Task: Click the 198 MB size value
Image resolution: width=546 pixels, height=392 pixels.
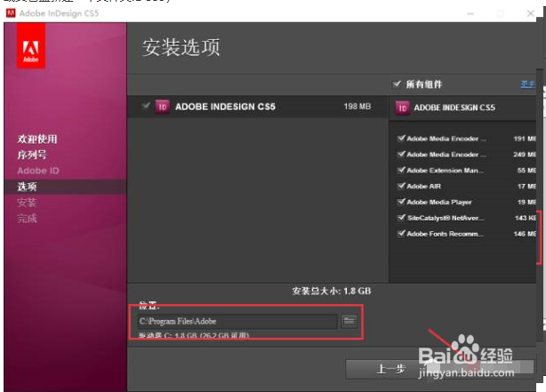Action: coord(357,107)
